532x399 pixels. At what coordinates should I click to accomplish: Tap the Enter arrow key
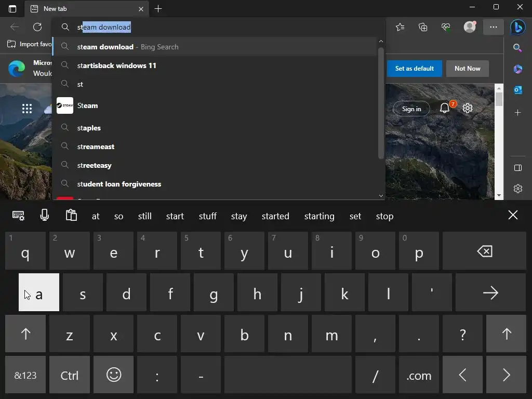tap(490, 292)
